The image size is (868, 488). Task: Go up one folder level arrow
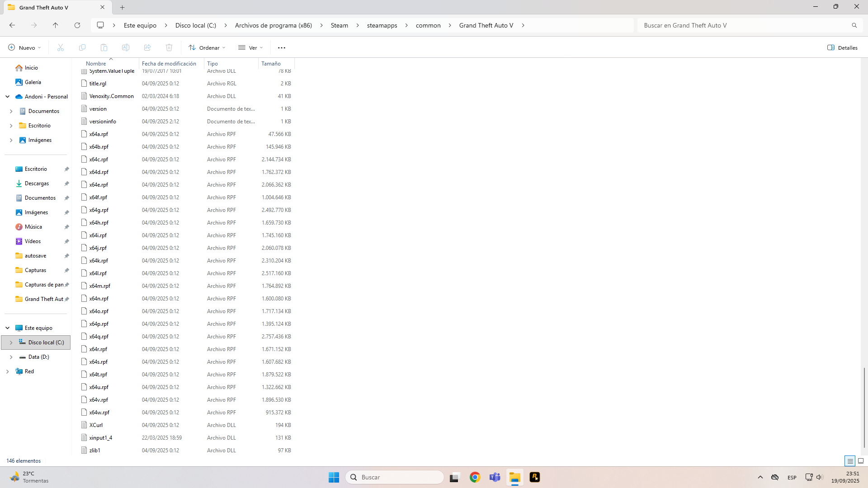click(56, 25)
